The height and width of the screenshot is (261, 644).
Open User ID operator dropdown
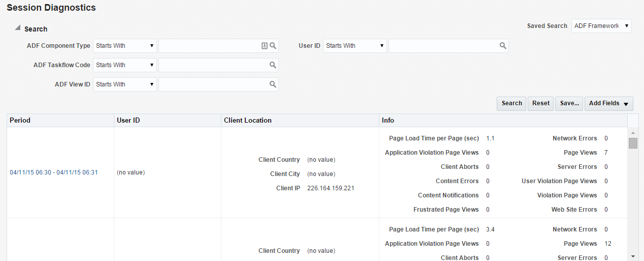tap(355, 46)
